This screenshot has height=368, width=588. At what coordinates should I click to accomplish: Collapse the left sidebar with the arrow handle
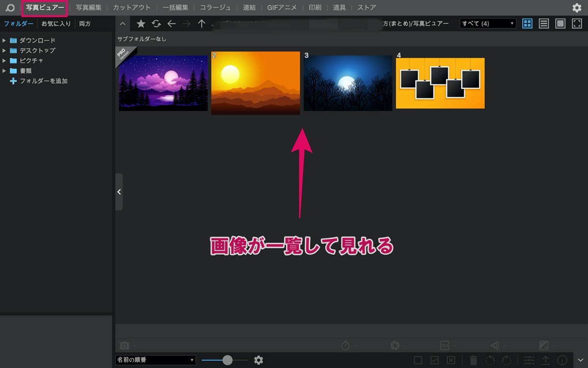point(119,192)
